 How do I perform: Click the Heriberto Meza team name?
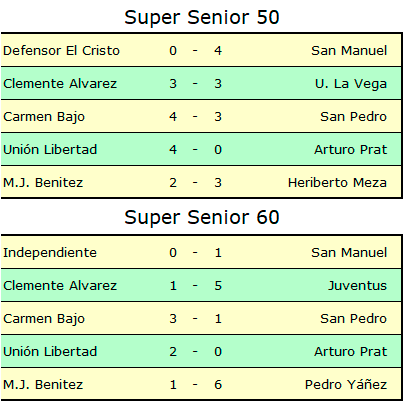[337, 183]
